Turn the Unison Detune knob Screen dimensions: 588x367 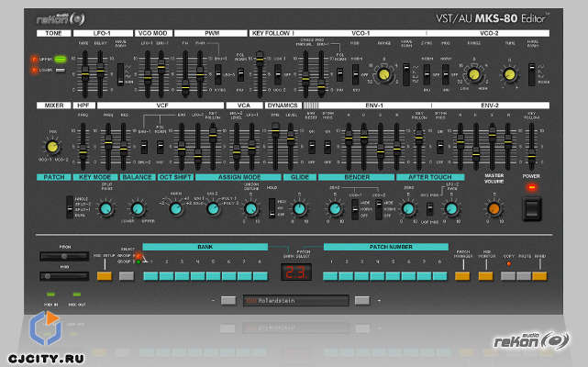(x=250, y=208)
